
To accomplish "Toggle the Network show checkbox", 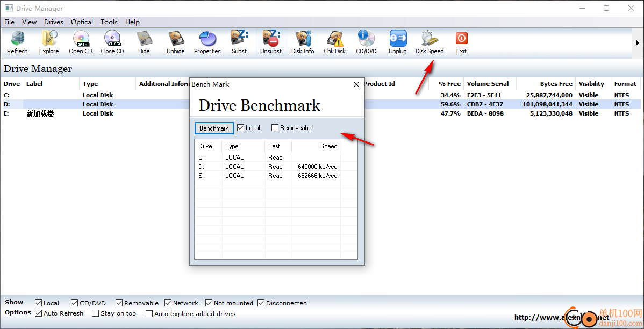I will (x=181, y=303).
